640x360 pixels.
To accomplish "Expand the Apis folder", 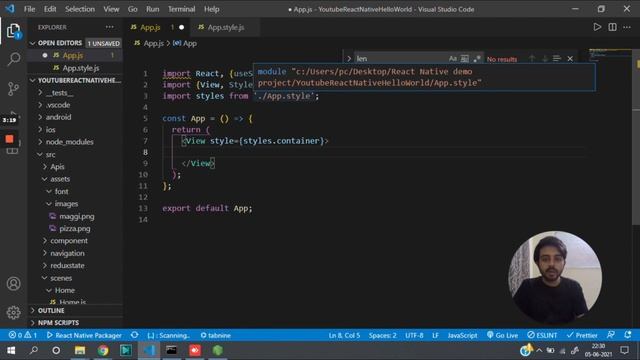I will [57, 167].
